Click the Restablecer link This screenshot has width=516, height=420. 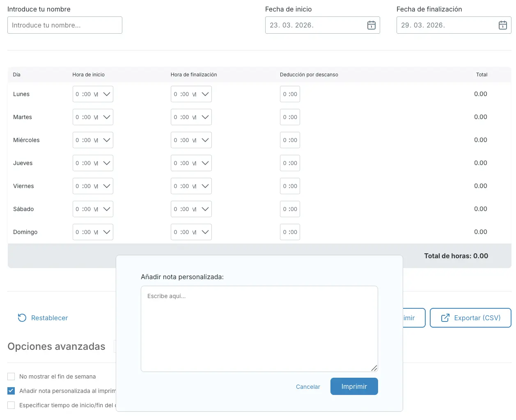(x=49, y=318)
